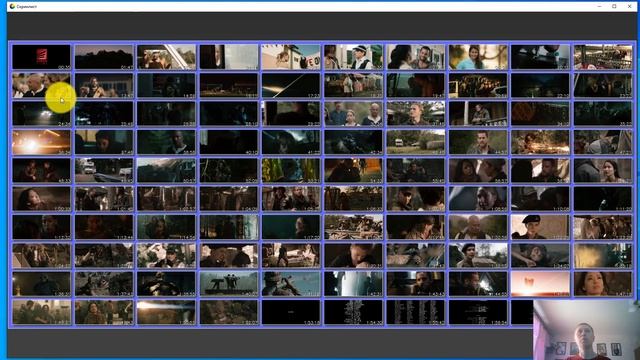Select the pile of wreckage debris thumbnail
The image size is (640, 360).
point(353,227)
